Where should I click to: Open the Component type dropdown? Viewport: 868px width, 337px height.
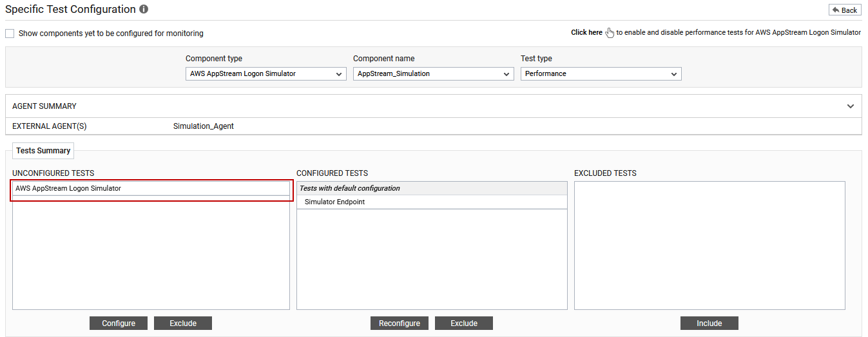pos(266,74)
